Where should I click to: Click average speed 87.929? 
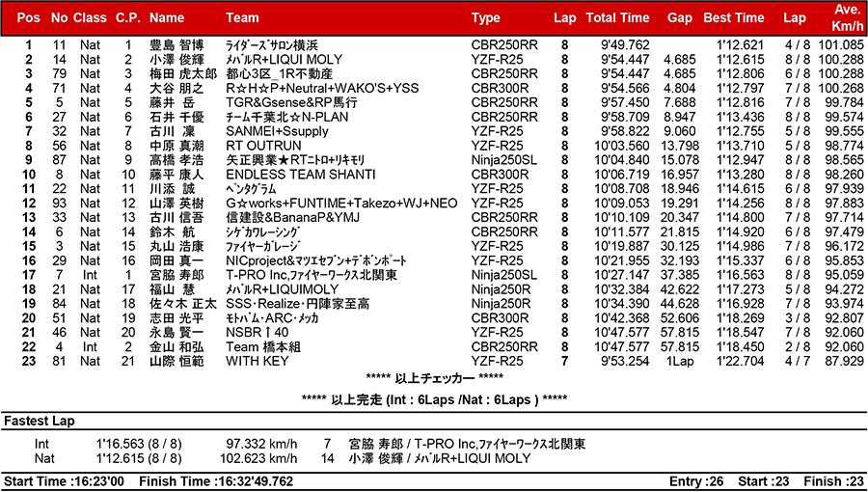click(x=843, y=362)
